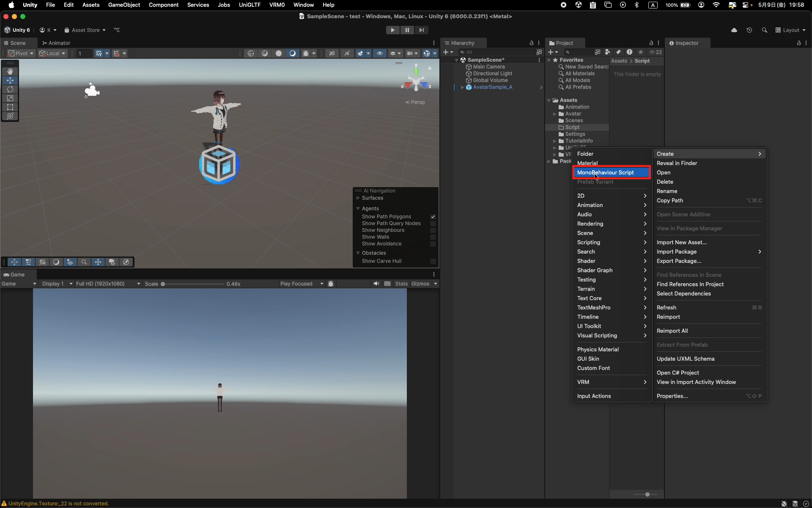Enable Show Carve Hull checkbox
812x508 pixels.
pos(433,261)
